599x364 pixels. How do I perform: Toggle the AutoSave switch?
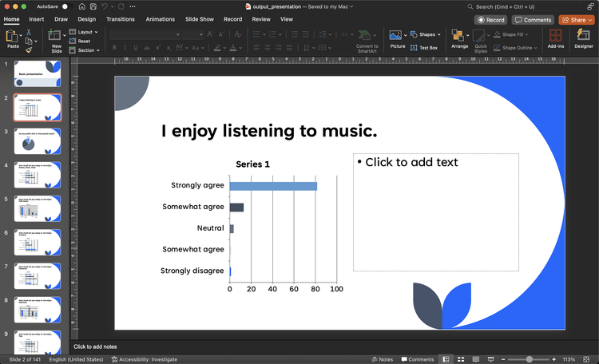67,6
